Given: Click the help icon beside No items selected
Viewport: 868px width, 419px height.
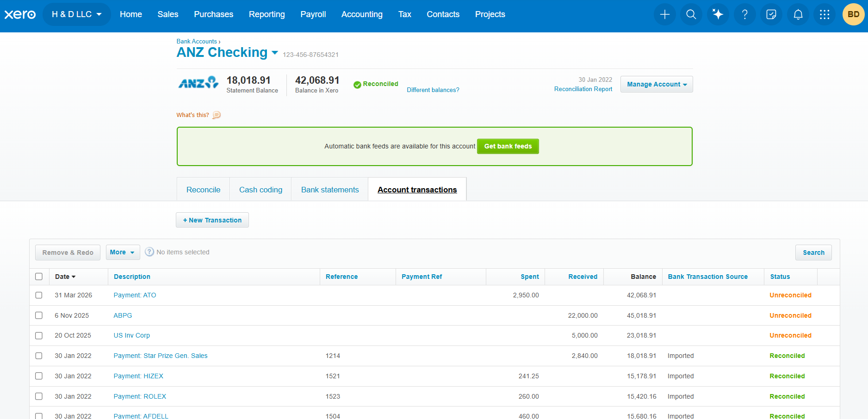Looking at the screenshot, I should pos(149,252).
